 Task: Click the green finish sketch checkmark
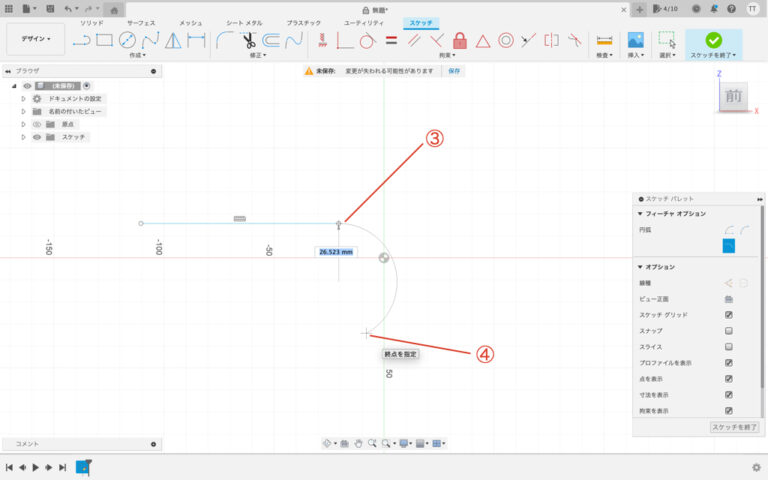713,40
